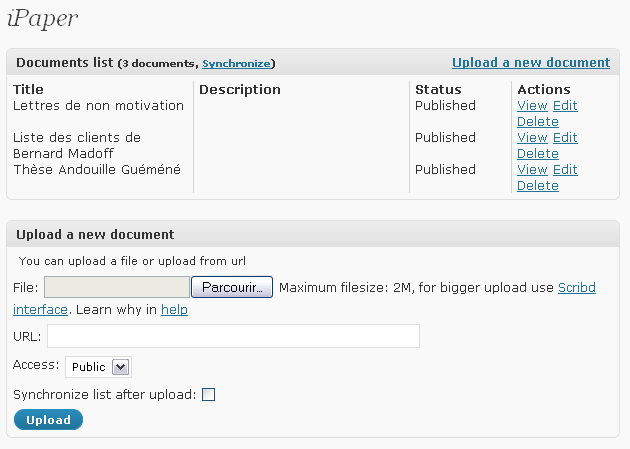Expand the Access Public dropdown arrow
Screen dimensions: 630x449
coord(121,367)
